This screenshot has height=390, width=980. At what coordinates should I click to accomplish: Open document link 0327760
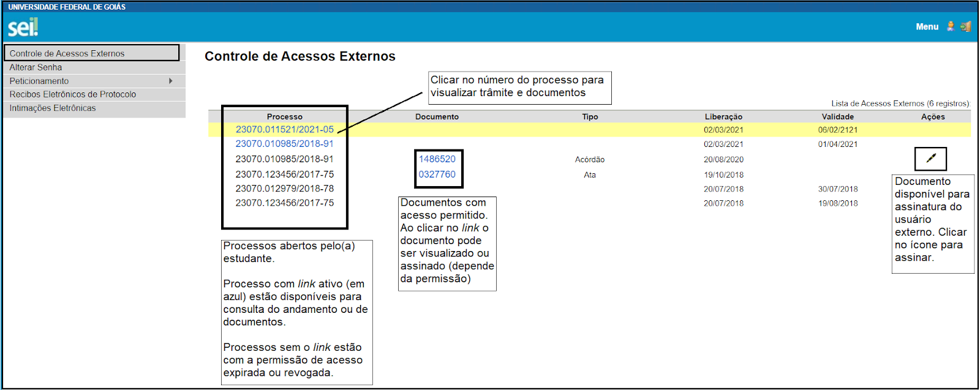tap(437, 174)
